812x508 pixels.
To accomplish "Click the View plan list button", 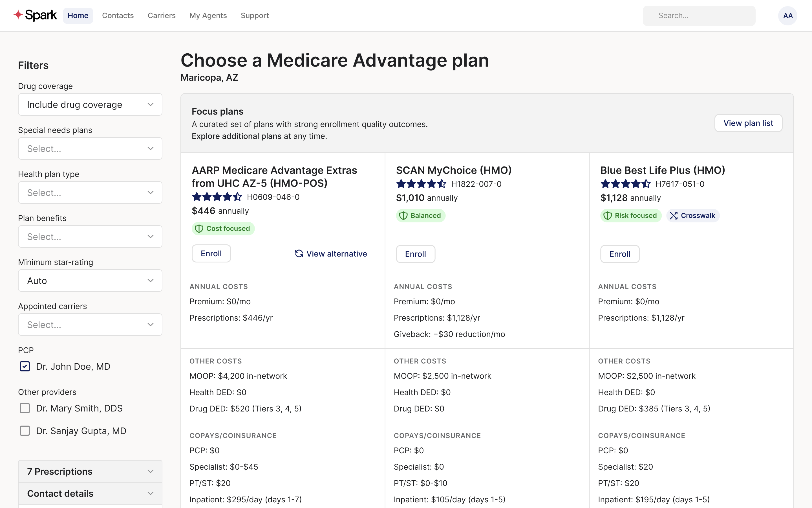I will [x=748, y=123].
